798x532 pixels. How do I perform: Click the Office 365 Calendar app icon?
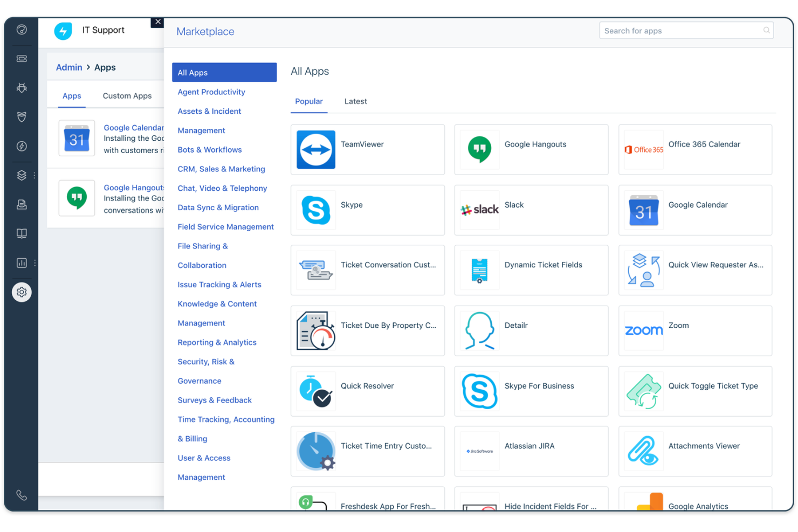pyautogui.click(x=643, y=150)
